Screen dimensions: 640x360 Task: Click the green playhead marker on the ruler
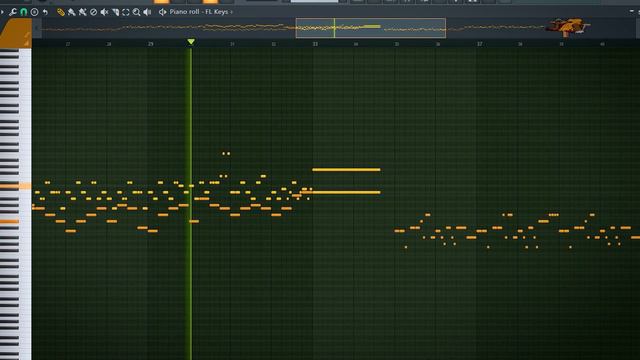pyautogui.click(x=191, y=42)
